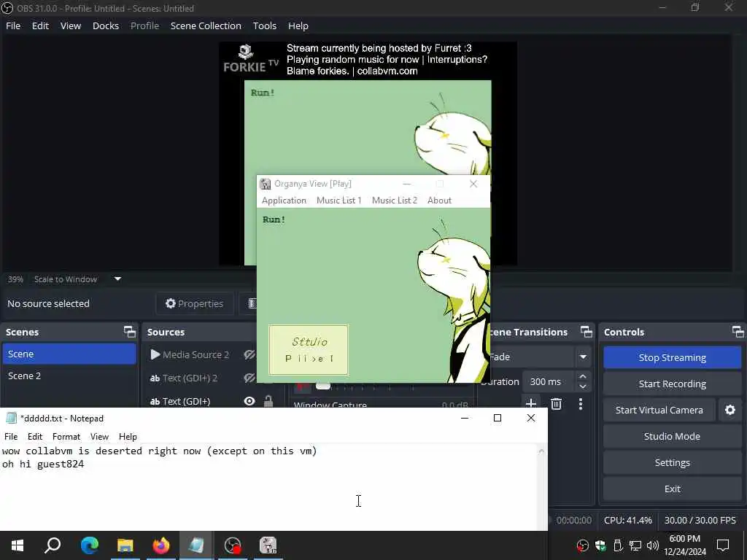Expand Fade transition dropdown
Image resolution: width=747 pixels, height=560 pixels.
point(583,357)
